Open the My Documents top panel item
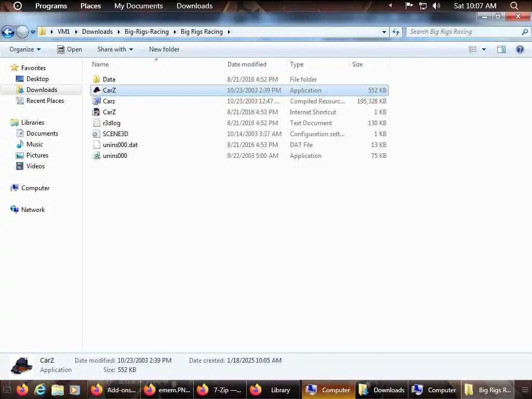 pos(138,6)
